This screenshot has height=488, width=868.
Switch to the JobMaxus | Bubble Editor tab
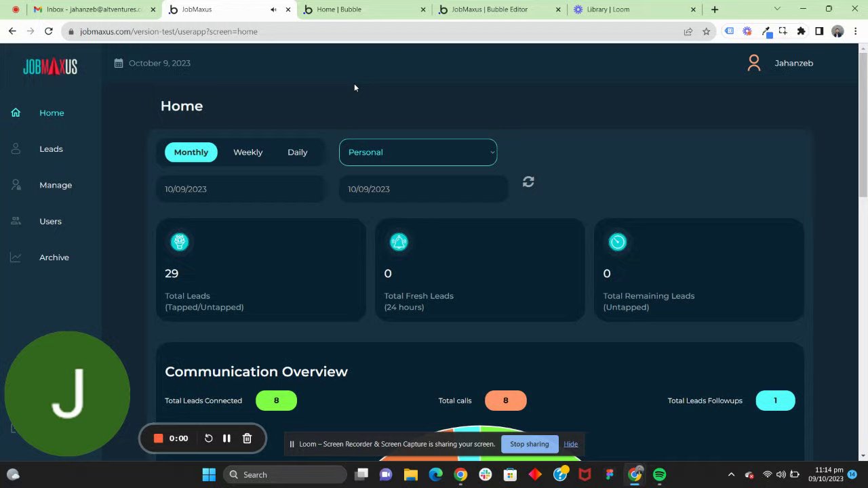pyautogui.click(x=498, y=9)
